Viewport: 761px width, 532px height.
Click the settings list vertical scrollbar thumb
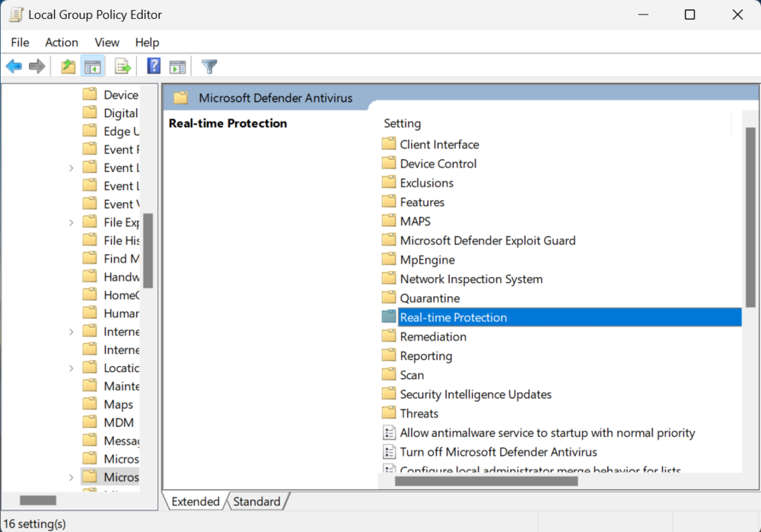tap(750, 217)
